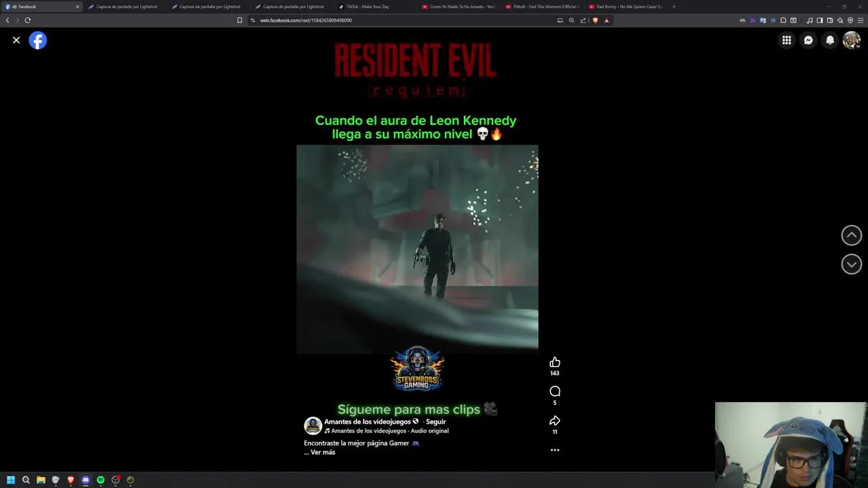Go to next reel with down chevron
The image size is (868, 488).
[852, 264]
